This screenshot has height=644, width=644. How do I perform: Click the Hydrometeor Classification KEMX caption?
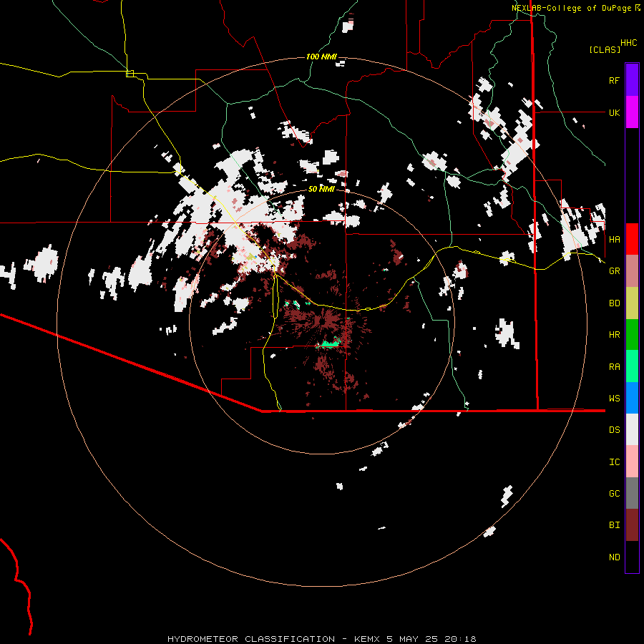322,639
